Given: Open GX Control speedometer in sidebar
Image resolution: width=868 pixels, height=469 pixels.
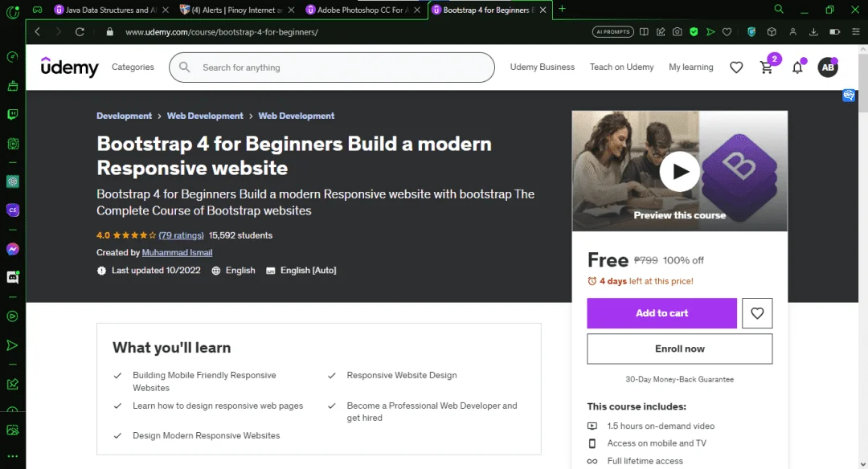Looking at the screenshot, I should [12, 57].
